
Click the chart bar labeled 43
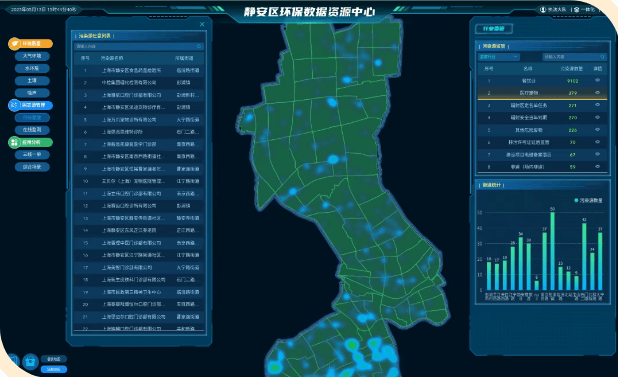584,257
